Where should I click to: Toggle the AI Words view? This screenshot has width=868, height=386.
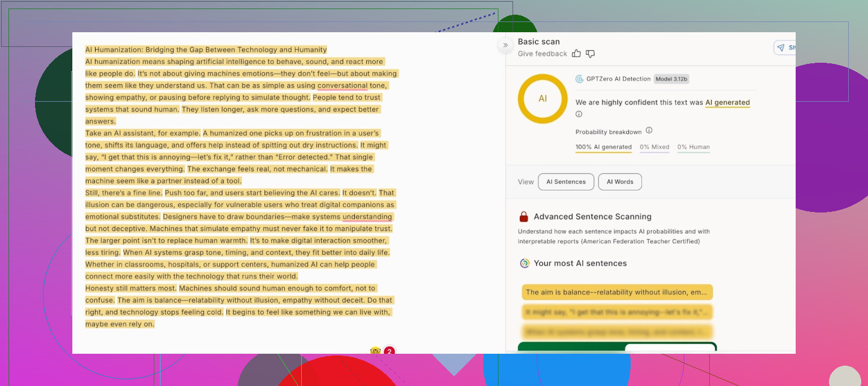tap(620, 182)
